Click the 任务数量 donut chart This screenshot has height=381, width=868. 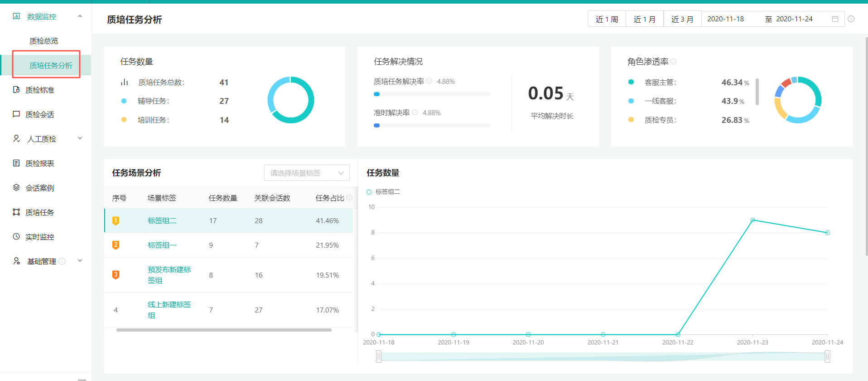291,100
